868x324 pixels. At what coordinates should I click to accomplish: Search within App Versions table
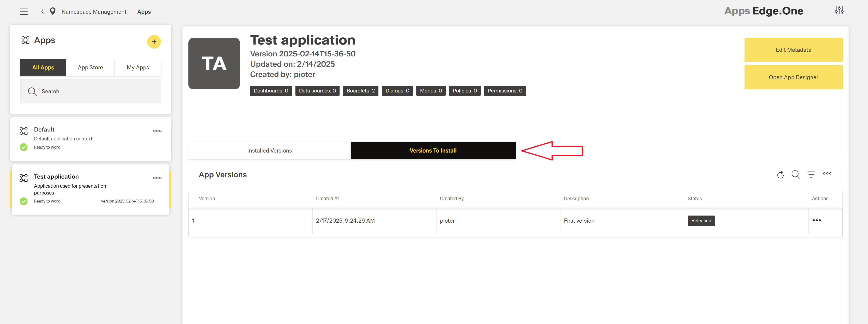coord(796,175)
